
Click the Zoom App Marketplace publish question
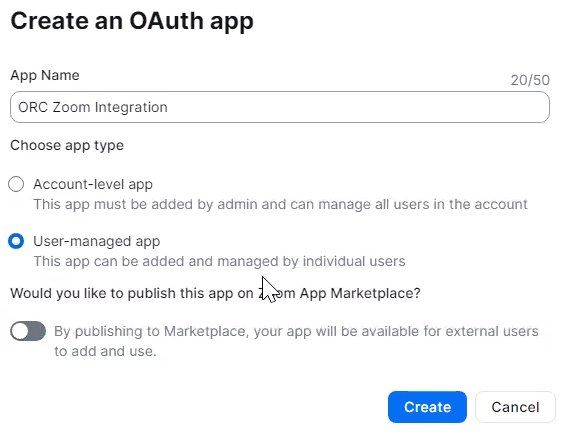[215, 293]
